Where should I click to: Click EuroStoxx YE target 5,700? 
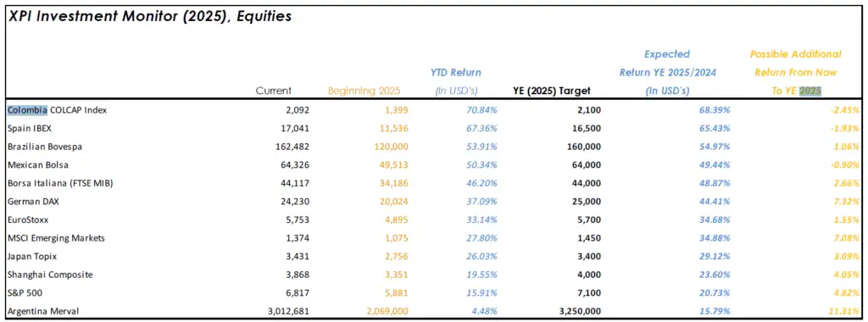coord(589,219)
